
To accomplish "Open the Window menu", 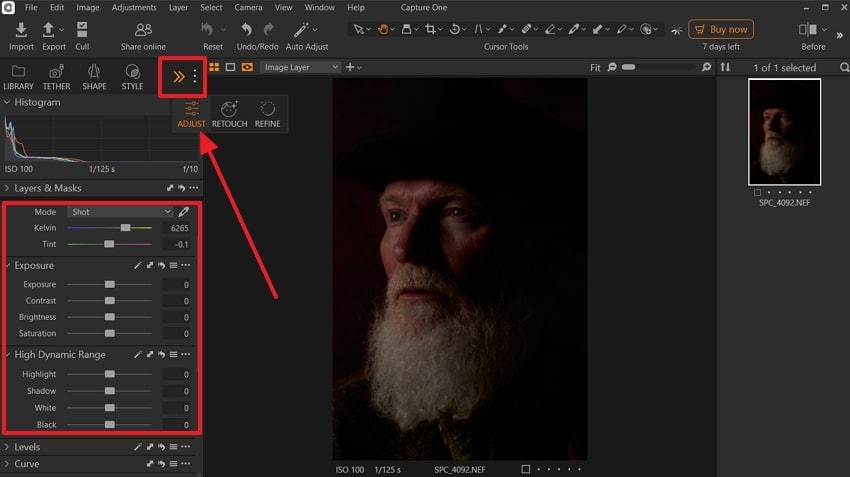I will coord(319,8).
